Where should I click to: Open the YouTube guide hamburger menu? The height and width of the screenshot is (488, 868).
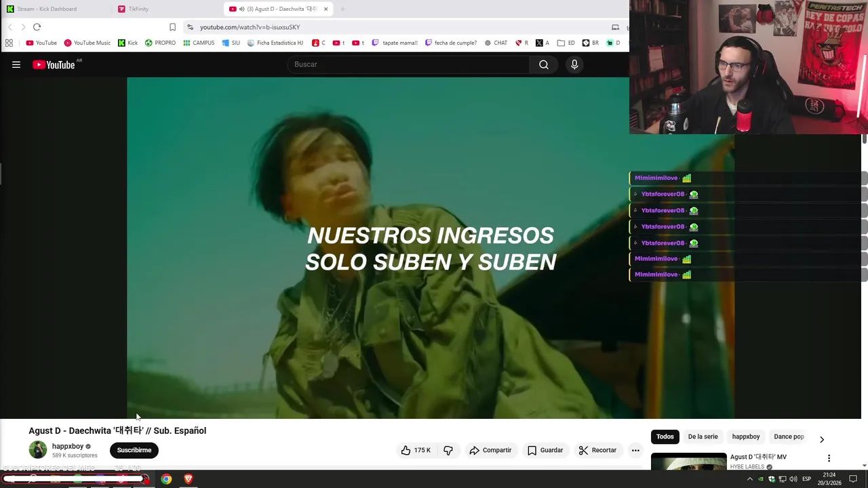pos(16,64)
